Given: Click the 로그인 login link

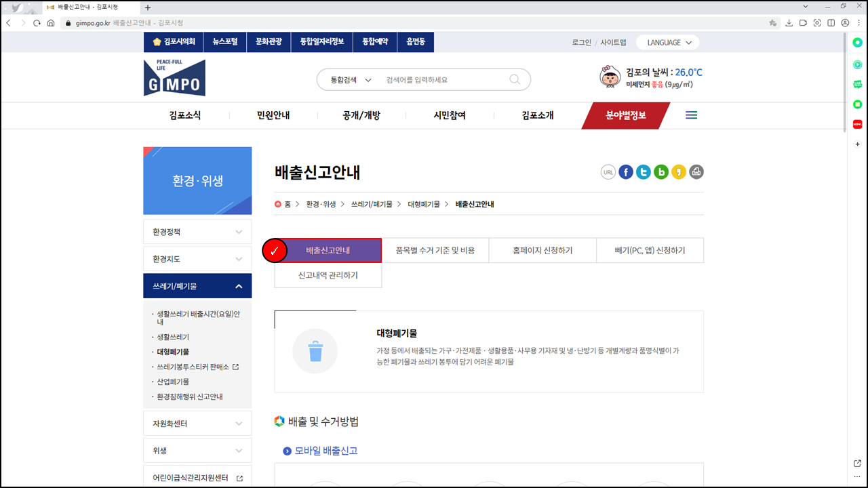Looking at the screenshot, I should [x=582, y=43].
